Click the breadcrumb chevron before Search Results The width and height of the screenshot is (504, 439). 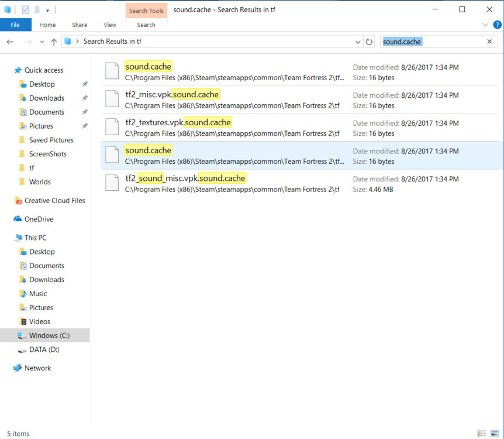point(77,41)
